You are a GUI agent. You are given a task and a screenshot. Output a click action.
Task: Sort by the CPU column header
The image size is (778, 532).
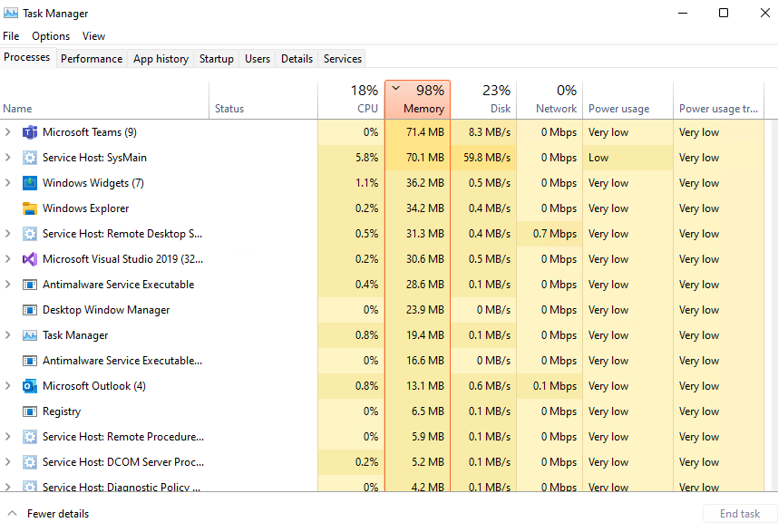351,100
